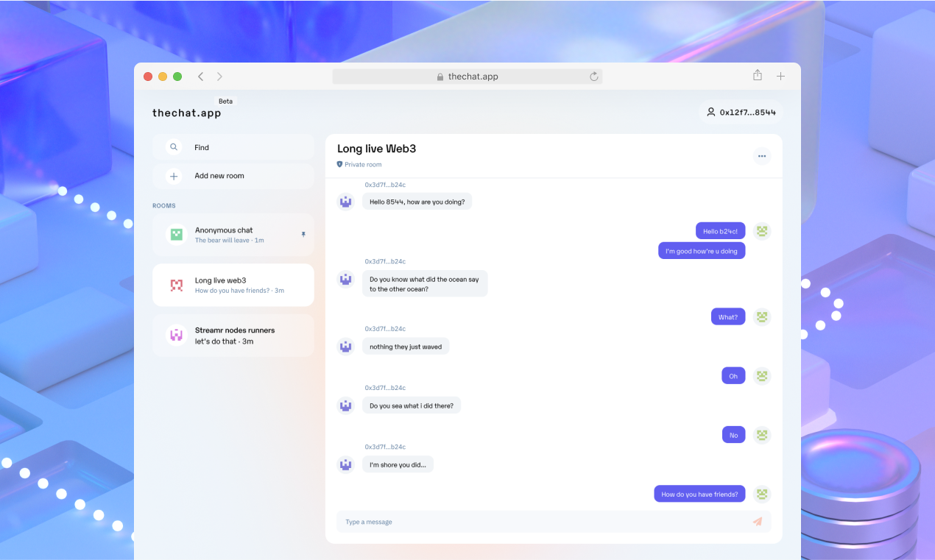Send the message with the paper plane icon
935x560 pixels.
[758, 522]
